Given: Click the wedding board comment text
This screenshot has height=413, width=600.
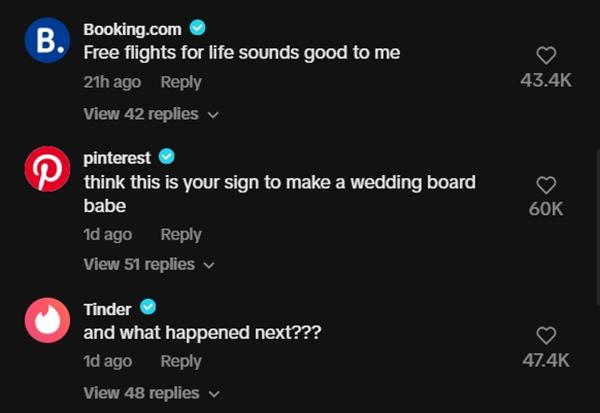Looking at the screenshot, I should [x=279, y=183].
